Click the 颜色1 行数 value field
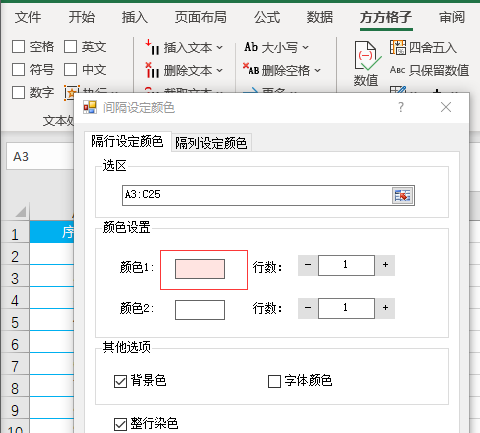This screenshot has height=433, width=480. tap(346, 265)
